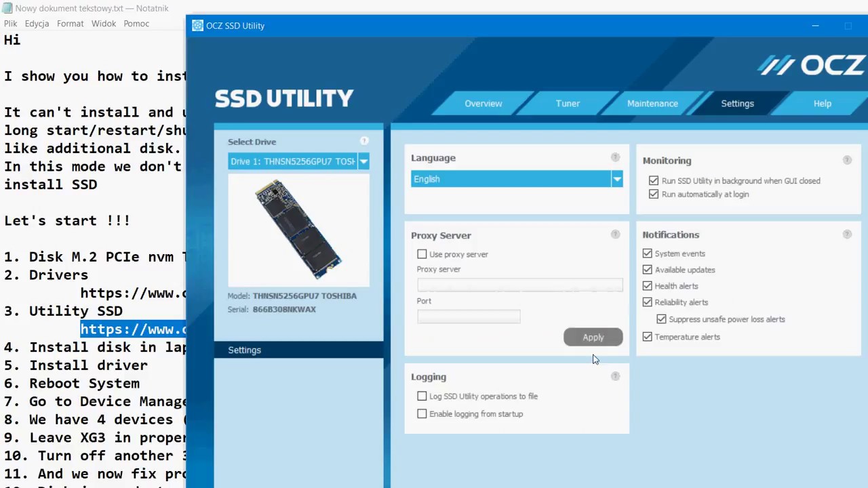Click the OCZ logo
This screenshot has width=868, height=488.
tap(812, 65)
